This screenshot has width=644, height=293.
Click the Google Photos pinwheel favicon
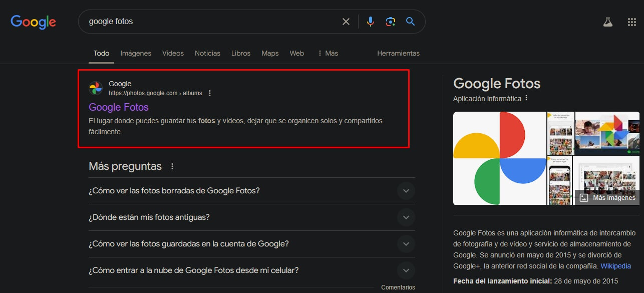(x=96, y=88)
